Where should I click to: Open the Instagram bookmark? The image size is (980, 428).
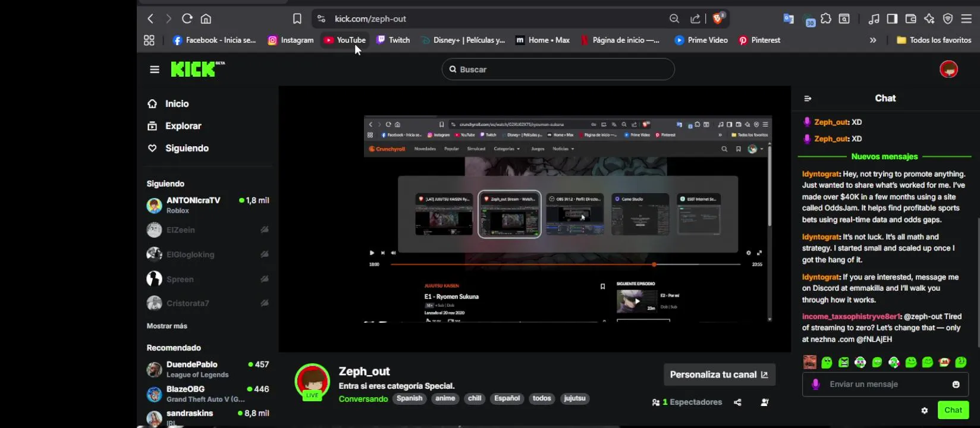[x=291, y=40]
